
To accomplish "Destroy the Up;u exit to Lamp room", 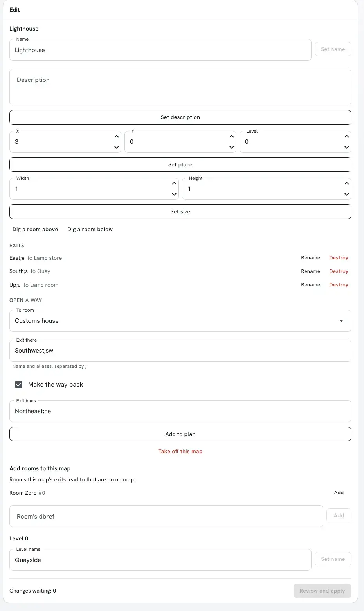I will coord(339,285).
